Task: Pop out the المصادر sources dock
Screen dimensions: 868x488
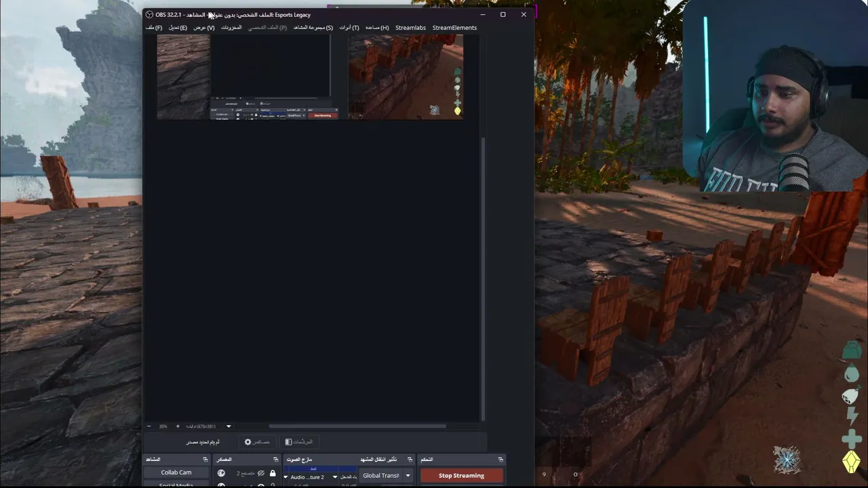Action: tap(275, 460)
